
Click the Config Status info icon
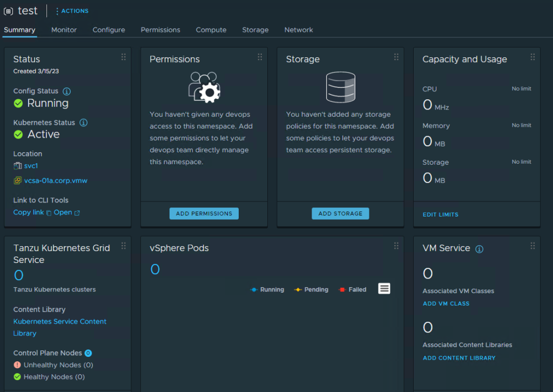click(x=66, y=91)
